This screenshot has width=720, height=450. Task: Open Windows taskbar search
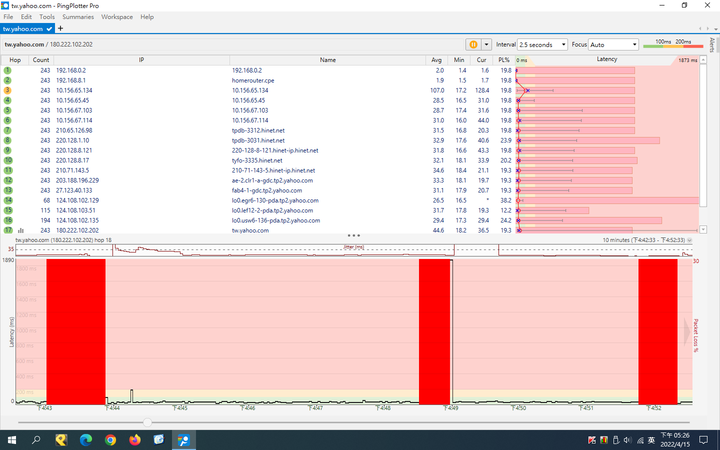pyautogui.click(x=36, y=440)
